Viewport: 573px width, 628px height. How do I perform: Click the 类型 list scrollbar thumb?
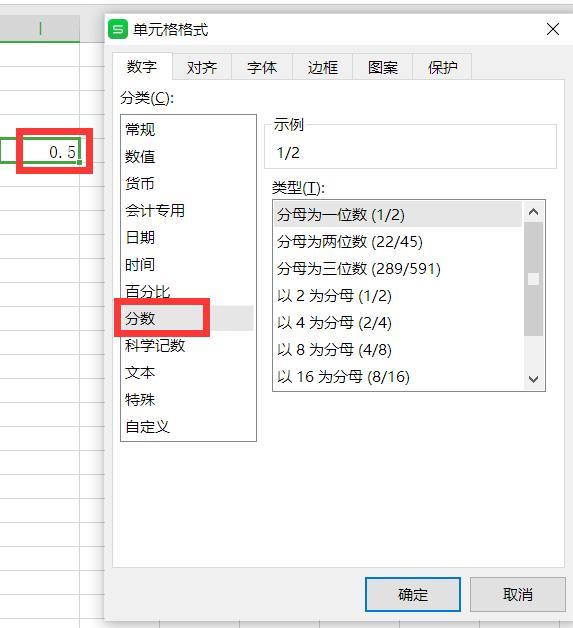tap(533, 279)
